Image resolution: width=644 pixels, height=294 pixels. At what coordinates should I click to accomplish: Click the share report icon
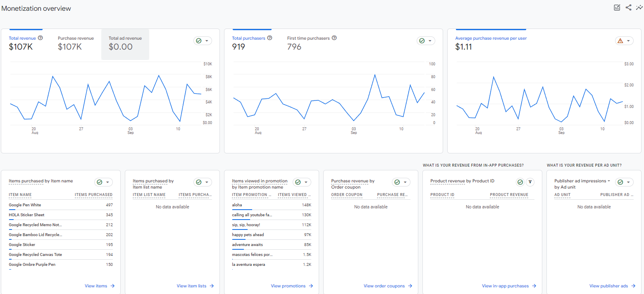pos(628,7)
